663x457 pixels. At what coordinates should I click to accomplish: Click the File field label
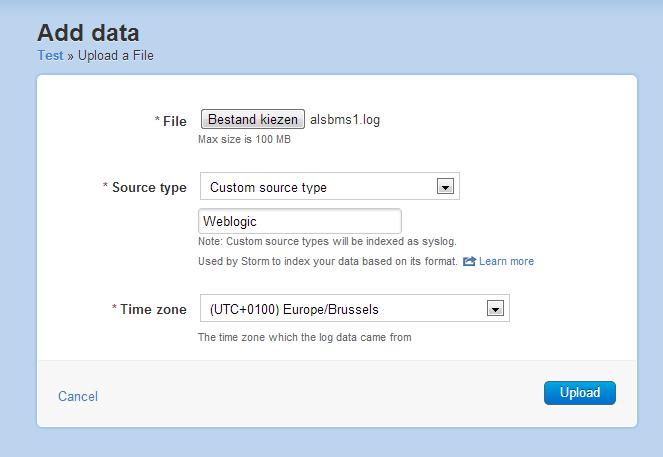[x=174, y=121]
